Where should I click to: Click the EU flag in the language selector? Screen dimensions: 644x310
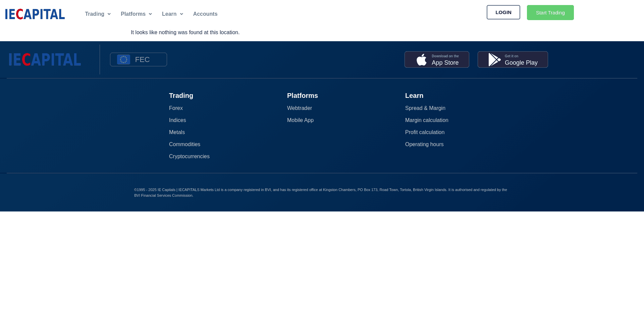point(123,59)
